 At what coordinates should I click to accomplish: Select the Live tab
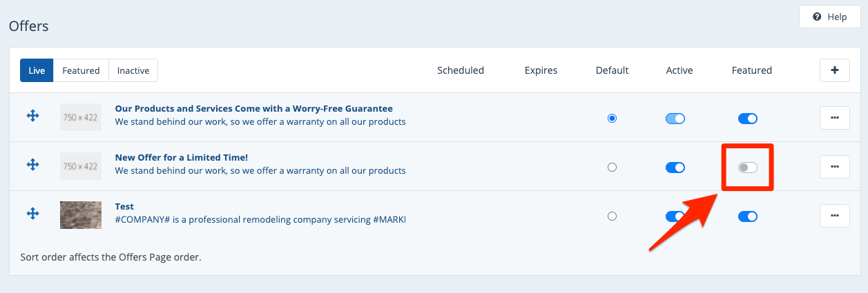coord(37,70)
